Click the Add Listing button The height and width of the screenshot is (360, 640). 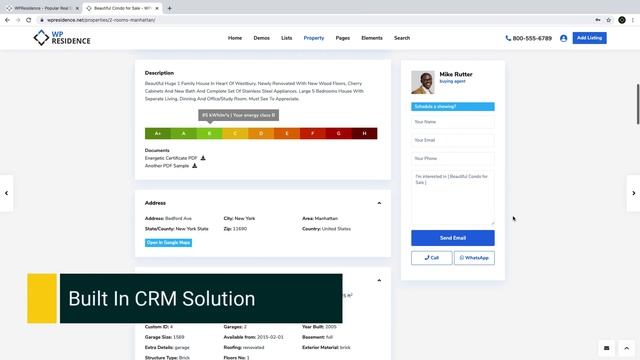(589, 38)
